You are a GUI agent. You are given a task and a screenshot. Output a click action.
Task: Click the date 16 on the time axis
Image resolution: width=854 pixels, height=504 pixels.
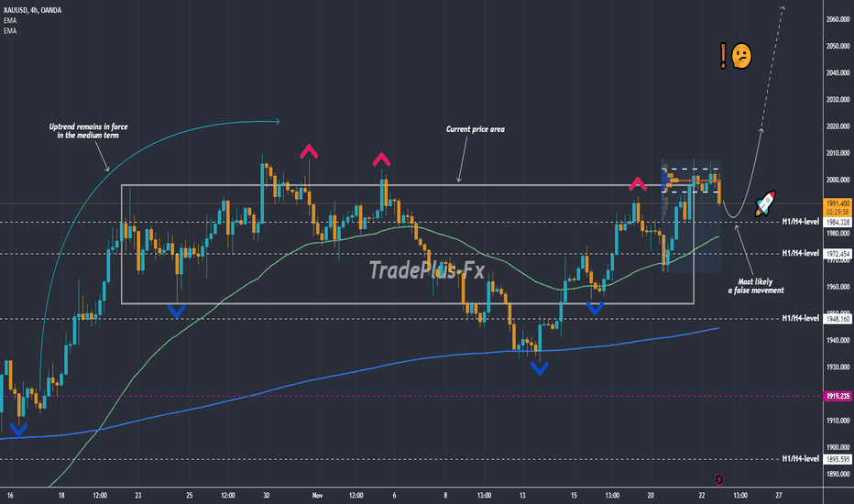click(10, 495)
